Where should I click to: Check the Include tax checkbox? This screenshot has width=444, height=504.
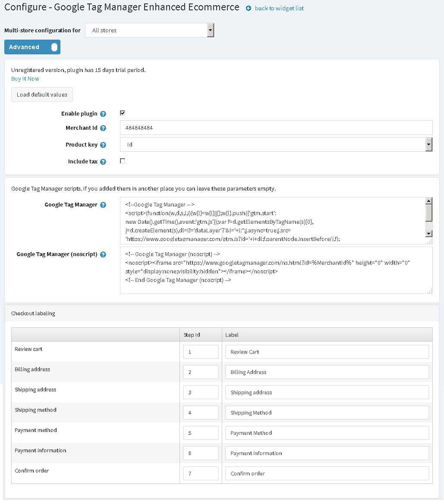[122, 161]
